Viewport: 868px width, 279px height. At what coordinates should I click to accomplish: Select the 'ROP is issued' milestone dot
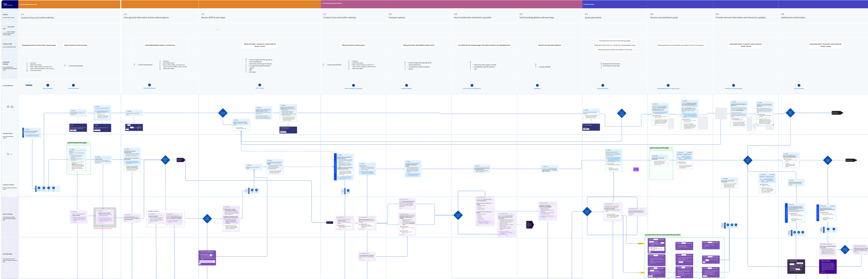[259, 85]
